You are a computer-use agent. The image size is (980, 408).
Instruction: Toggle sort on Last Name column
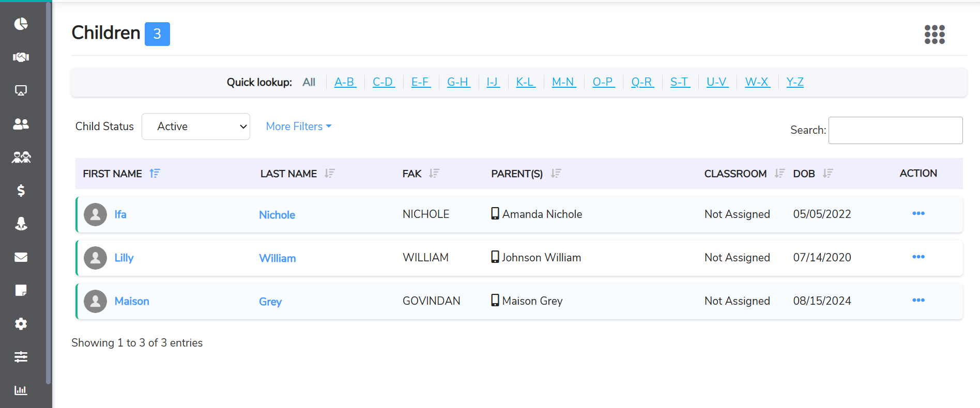click(329, 174)
